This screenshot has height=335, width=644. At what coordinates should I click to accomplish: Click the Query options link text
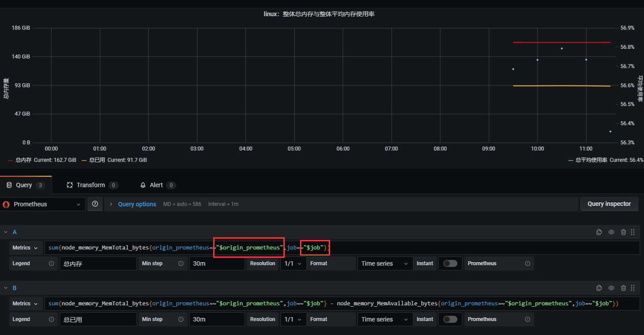[x=137, y=204]
